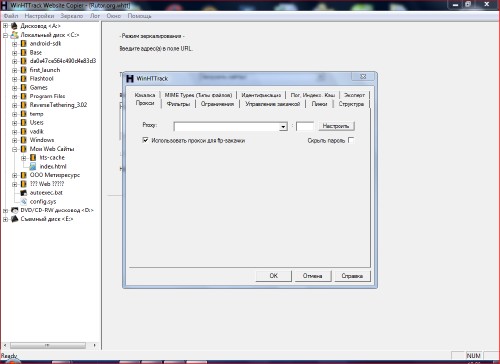Enable the hide password checkbox
The height and width of the screenshot is (364, 500).
coord(351,140)
